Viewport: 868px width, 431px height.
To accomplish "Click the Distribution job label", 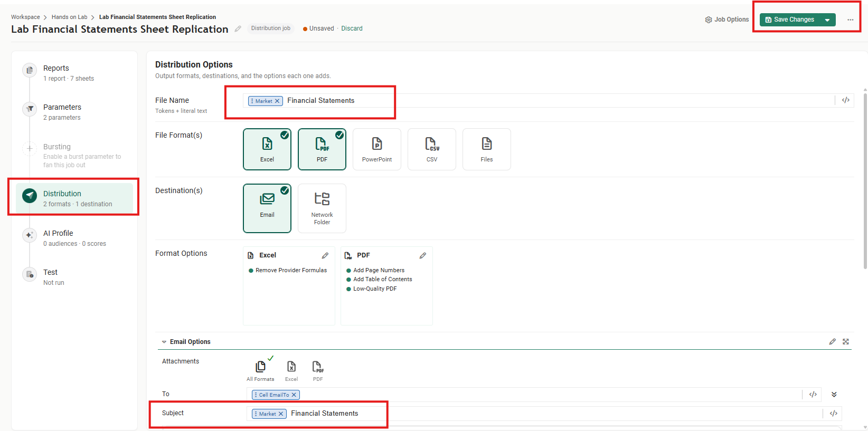I will click(271, 28).
